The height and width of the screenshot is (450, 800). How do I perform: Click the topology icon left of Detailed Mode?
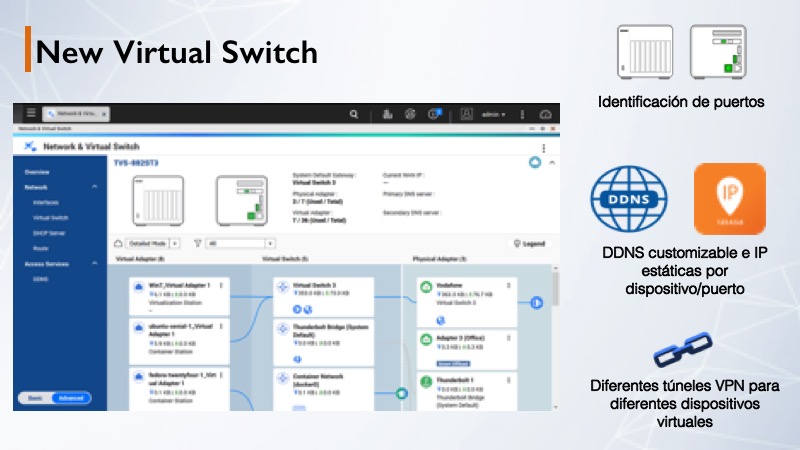[x=118, y=243]
